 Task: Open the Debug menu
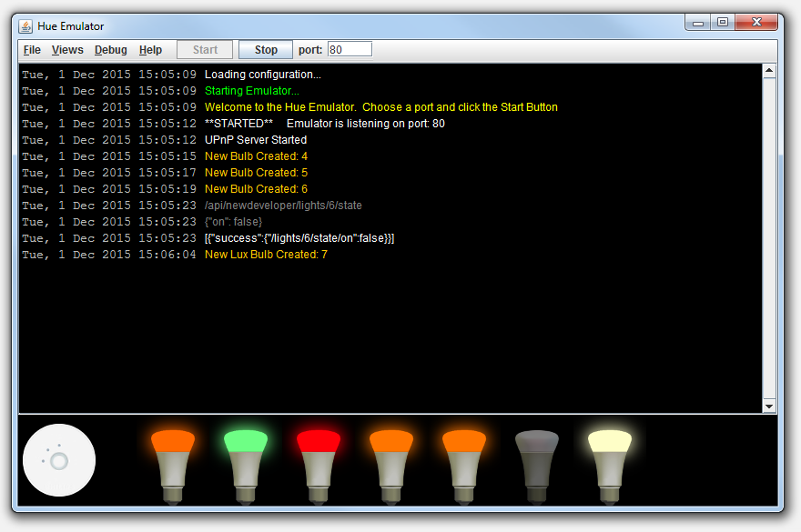(x=110, y=50)
